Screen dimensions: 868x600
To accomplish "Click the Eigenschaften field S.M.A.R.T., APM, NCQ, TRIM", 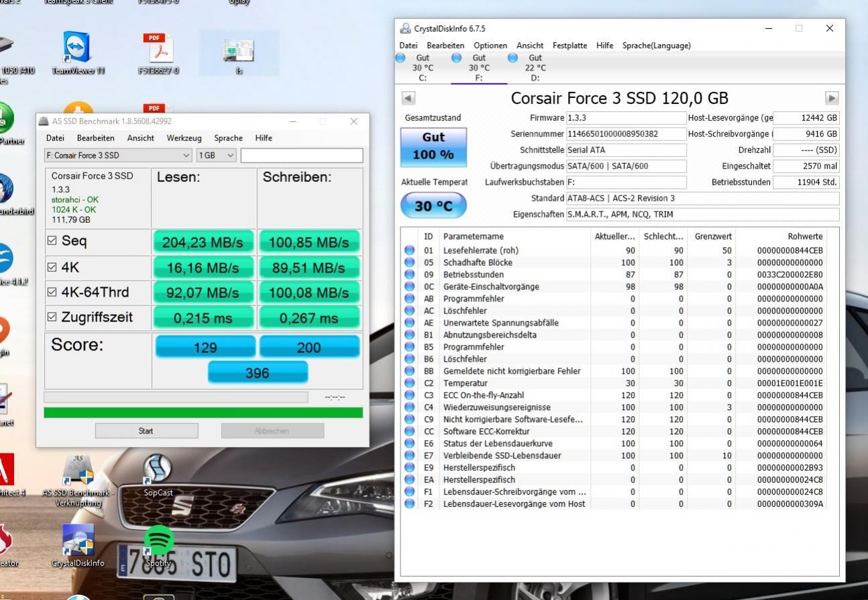I will [702, 215].
